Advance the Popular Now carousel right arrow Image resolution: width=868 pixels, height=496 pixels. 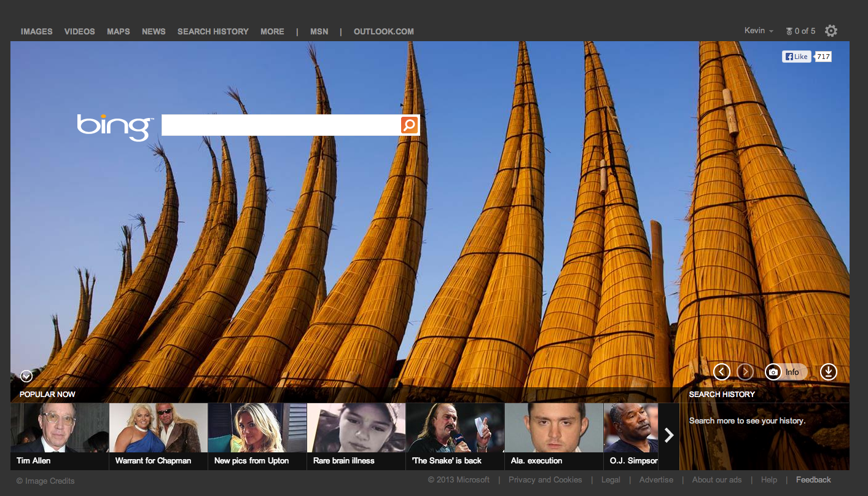tap(669, 436)
